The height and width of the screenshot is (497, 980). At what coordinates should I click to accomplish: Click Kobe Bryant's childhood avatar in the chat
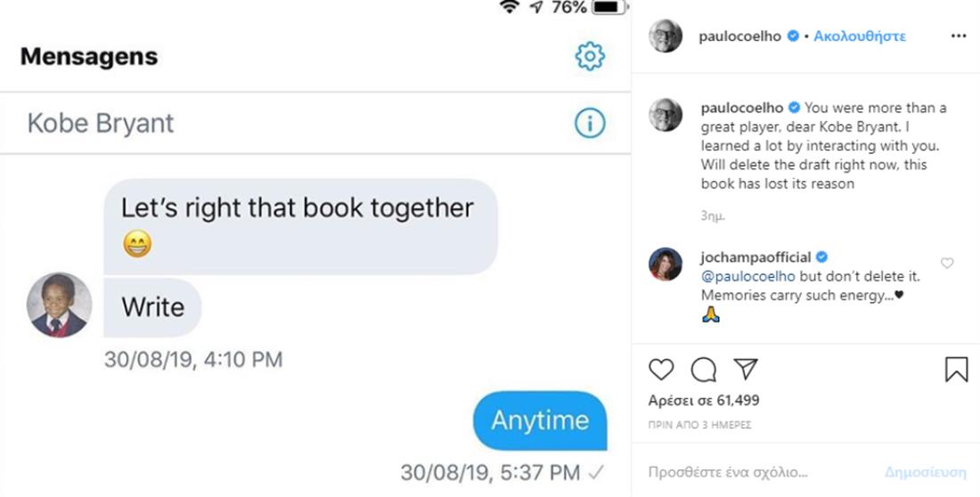[60, 306]
